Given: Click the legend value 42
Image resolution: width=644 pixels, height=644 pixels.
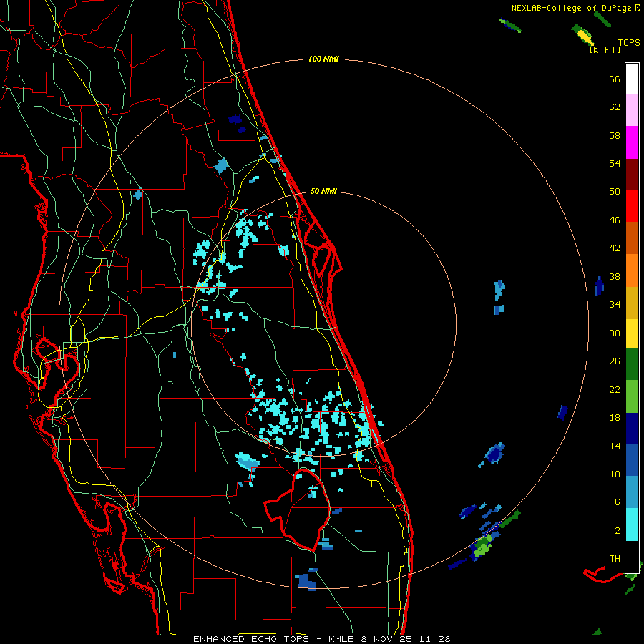Looking at the screenshot, I should [x=615, y=248].
